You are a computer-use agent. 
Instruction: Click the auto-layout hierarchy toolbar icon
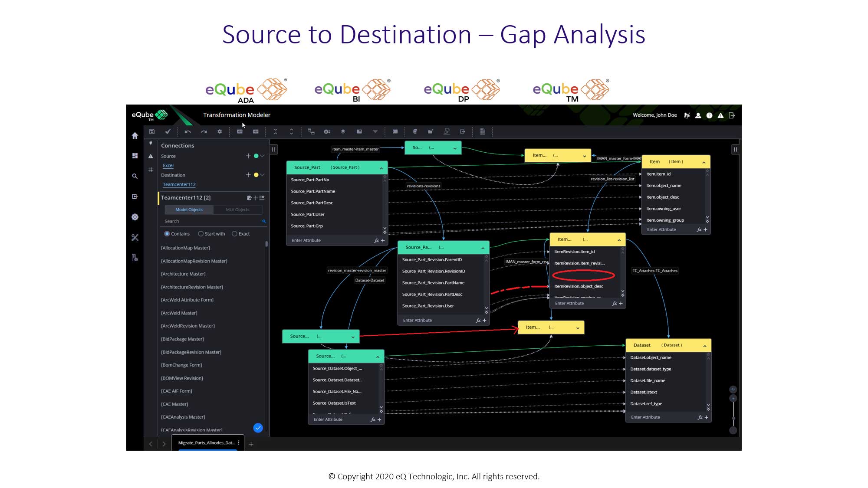[311, 131]
